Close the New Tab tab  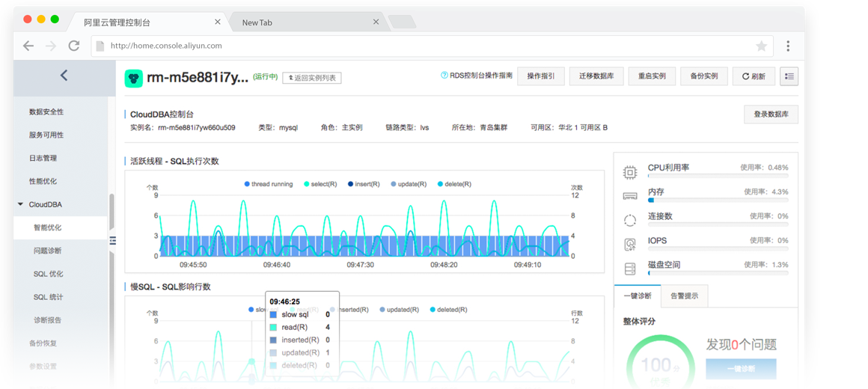[376, 22]
